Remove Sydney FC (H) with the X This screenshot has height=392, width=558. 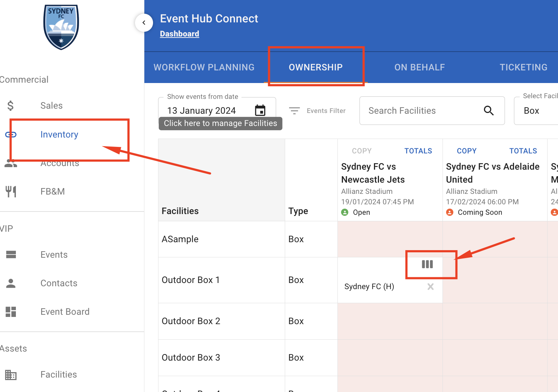tap(430, 287)
